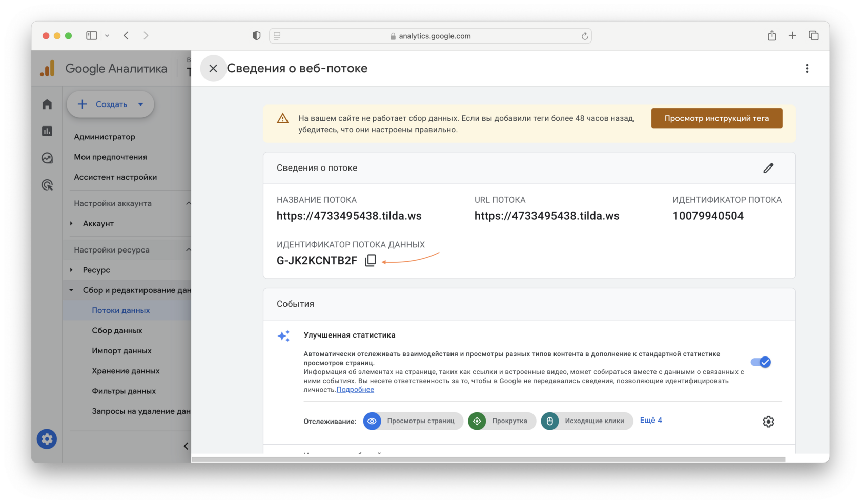Open the three-dot more options menu
Image resolution: width=861 pixels, height=504 pixels.
807,68
